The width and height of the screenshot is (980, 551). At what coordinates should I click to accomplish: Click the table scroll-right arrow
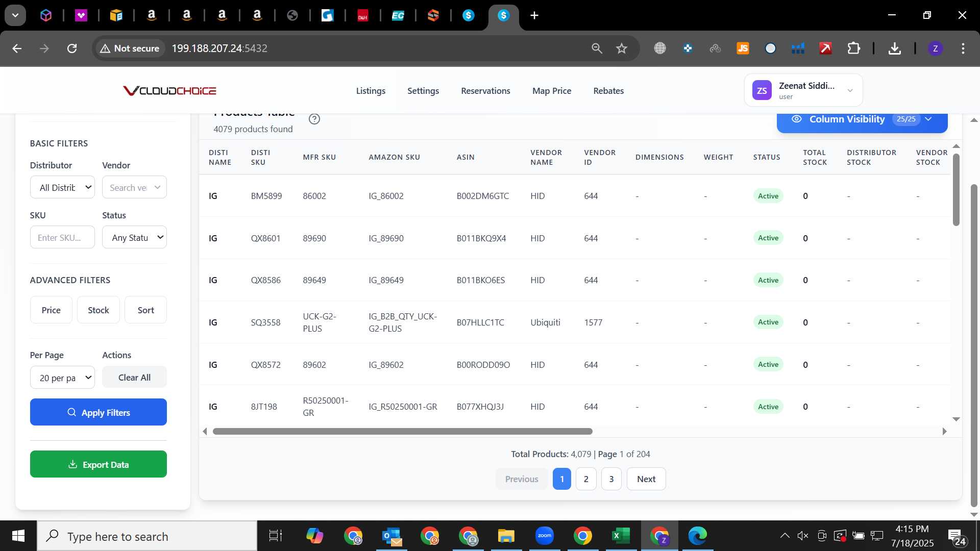944,432
